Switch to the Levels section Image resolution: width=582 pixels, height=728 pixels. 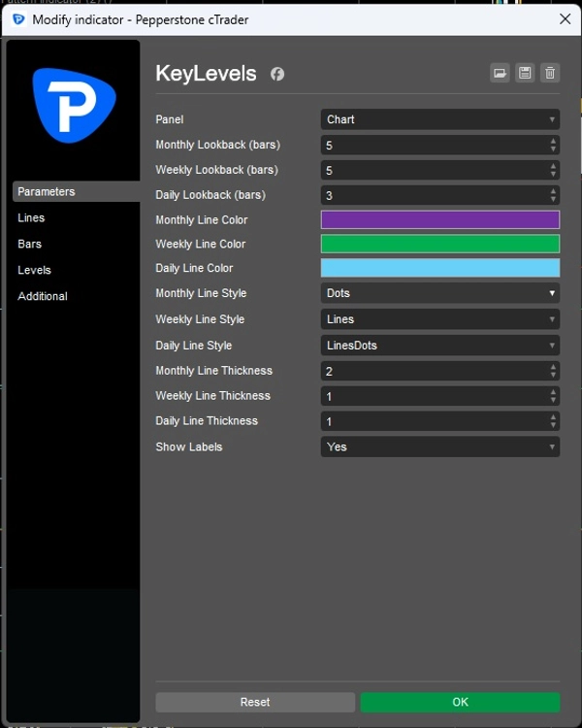pyautogui.click(x=34, y=270)
